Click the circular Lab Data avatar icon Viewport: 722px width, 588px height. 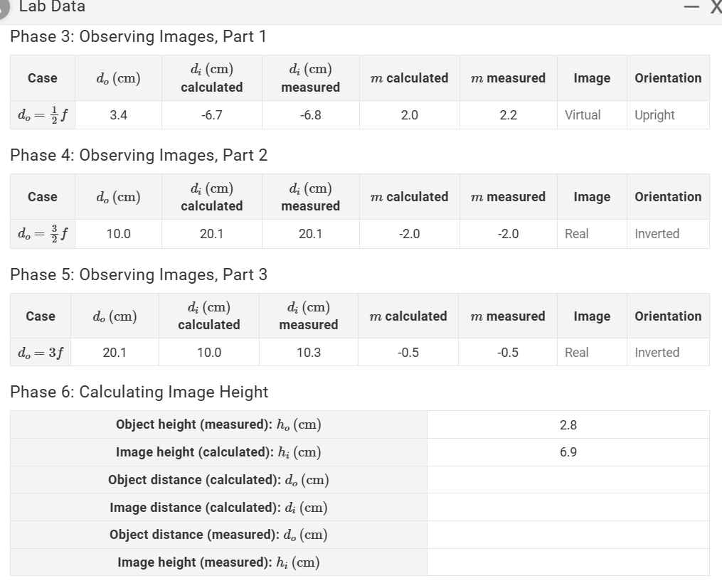(6, 8)
